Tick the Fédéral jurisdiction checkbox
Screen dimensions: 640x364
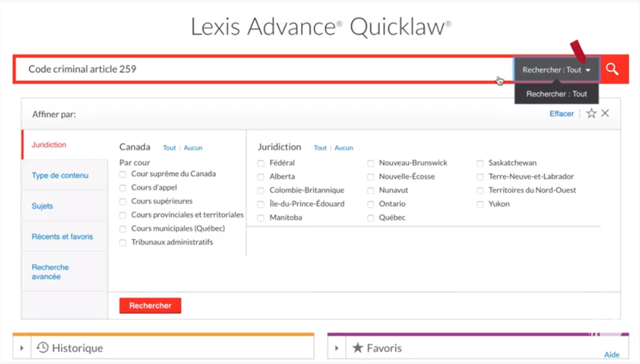click(261, 164)
